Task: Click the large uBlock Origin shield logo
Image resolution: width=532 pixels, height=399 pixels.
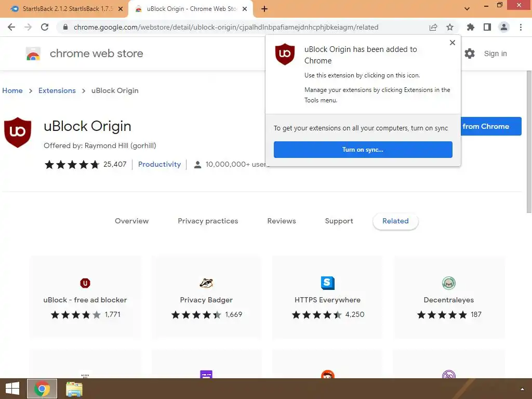Action: click(x=18, y=132)
